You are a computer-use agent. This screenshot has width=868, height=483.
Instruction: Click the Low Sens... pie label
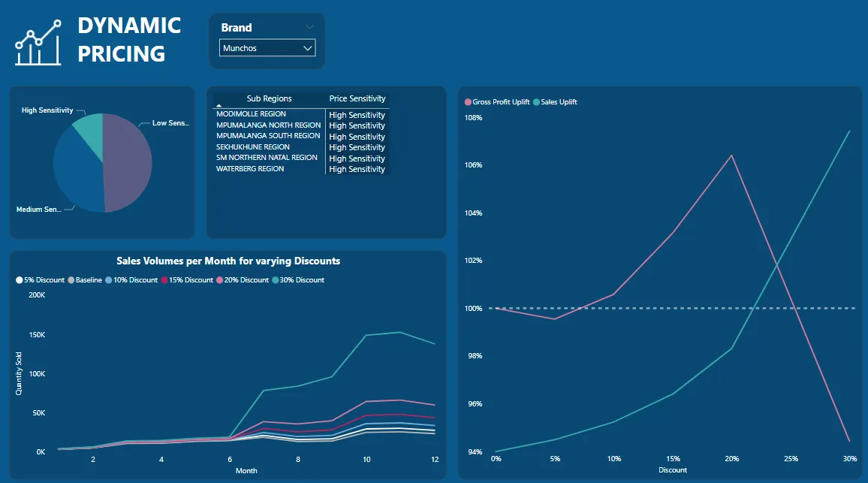170,123
